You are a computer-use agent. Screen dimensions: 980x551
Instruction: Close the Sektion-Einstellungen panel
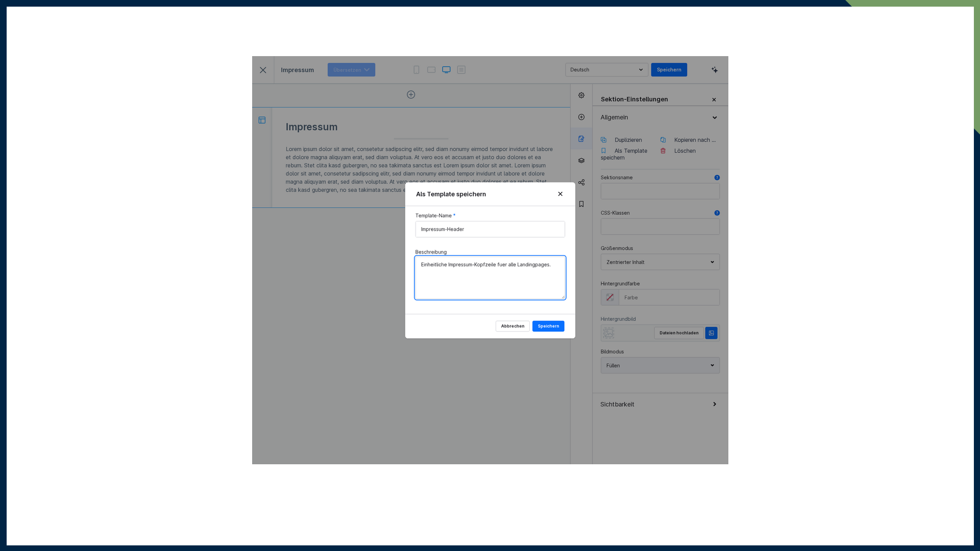pos(714,100)
